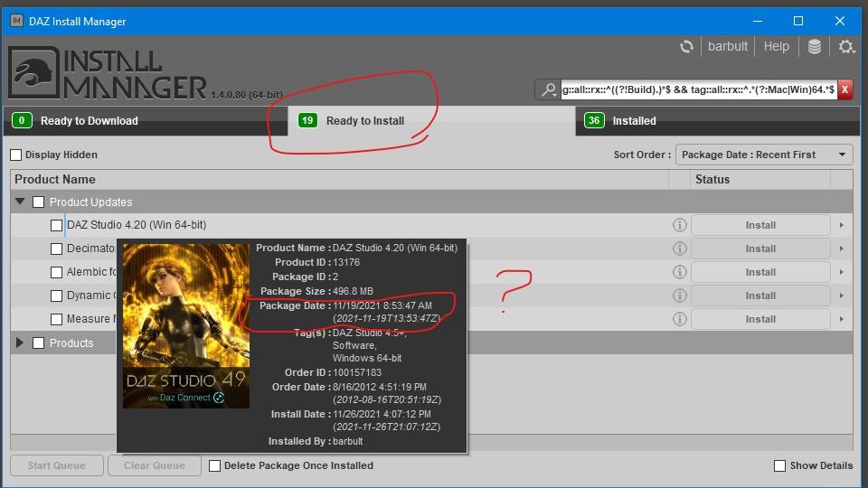Screen dimensions: 868x488
Task: Check the Decimator row checkbox
Action: point(56,249)
